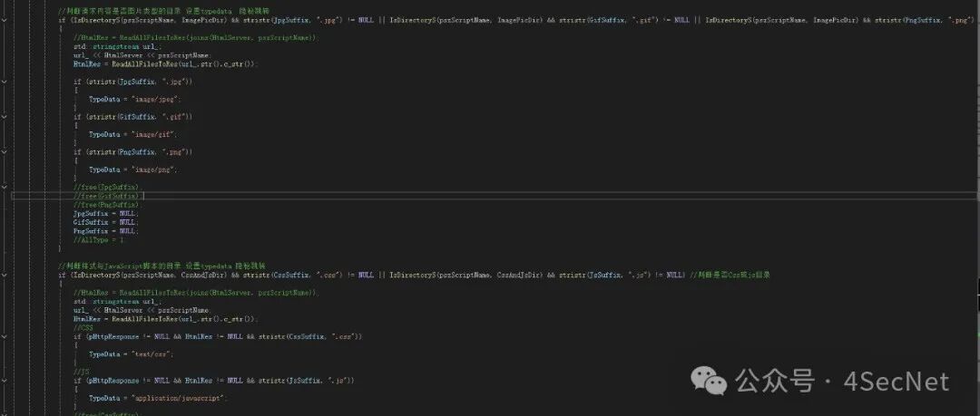Image resolution: width=980 pixels, height=416 pixels.
Task: Click the trailing comment about Css or js directory
Action: (730, 275)
